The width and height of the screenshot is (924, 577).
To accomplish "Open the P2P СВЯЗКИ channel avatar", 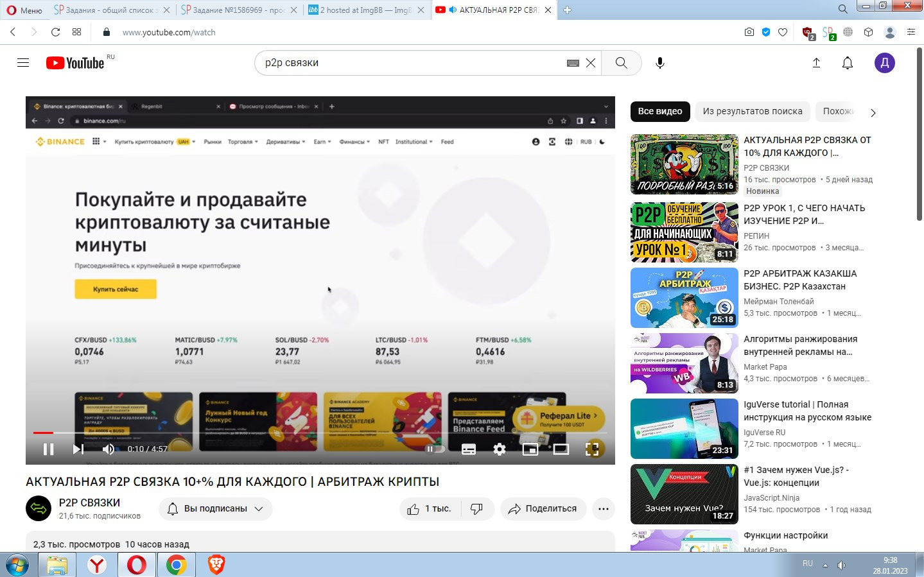I will click(x=39, y=508).
